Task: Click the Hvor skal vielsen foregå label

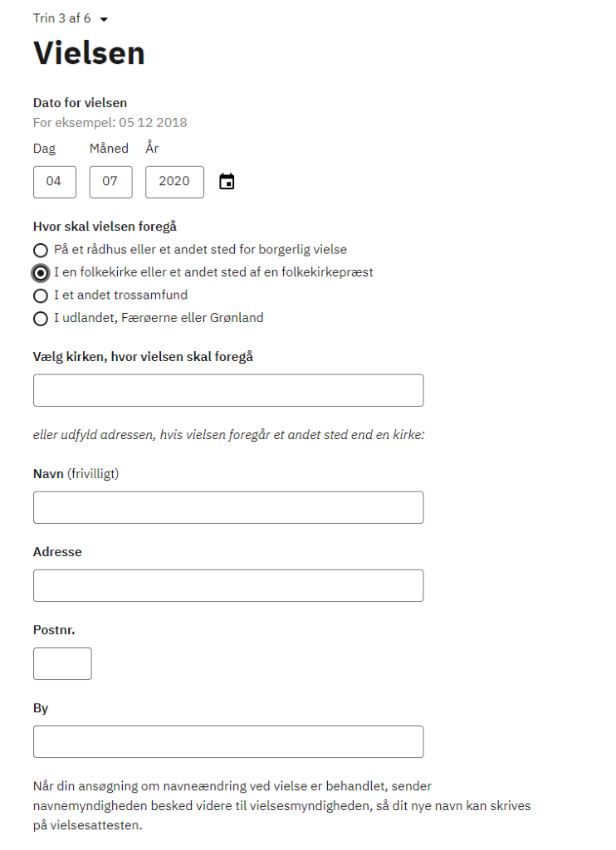Action: click(105, 227)
